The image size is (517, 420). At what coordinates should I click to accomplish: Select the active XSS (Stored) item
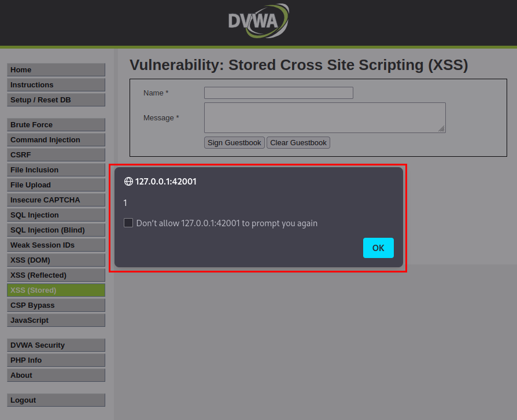[56, 290]
